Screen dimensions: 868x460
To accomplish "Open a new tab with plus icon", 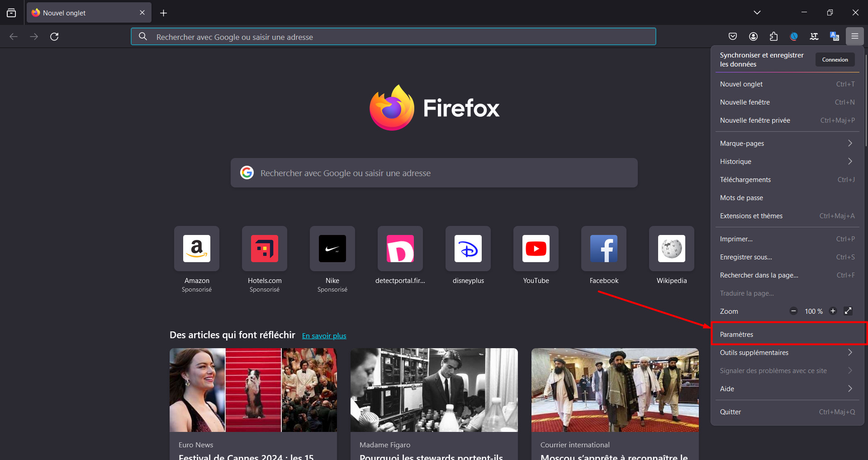I will pos(163,13).
